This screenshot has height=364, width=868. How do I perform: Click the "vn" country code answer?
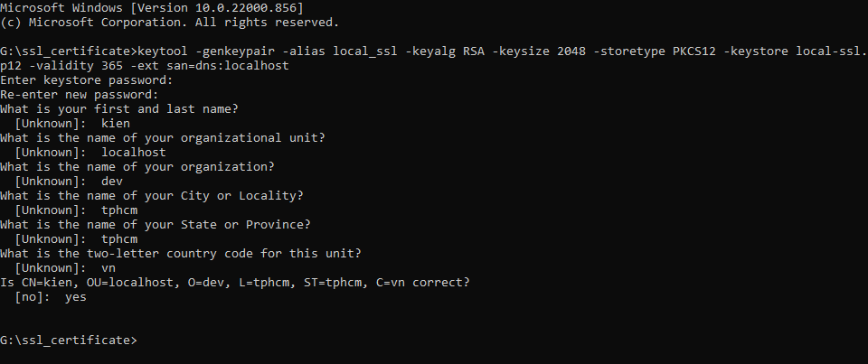108,267
